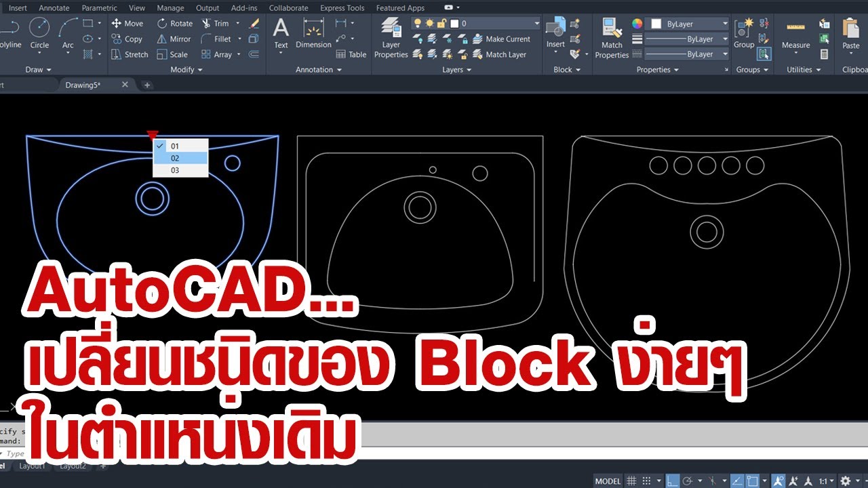Screen dimensions: 868x488
Task: Open the 1:1 annotation scale dropdown
Action: coord(827,481)
